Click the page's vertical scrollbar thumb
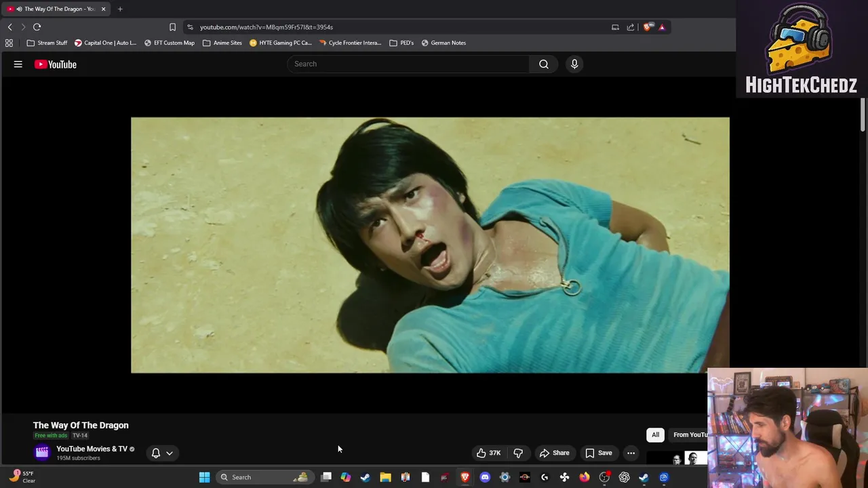Image resolution: width=868 pixels, height=488 pixels. (863, 115)
